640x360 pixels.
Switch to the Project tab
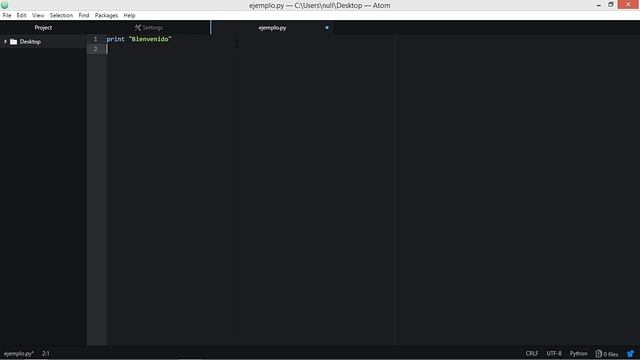pos(43,27)
